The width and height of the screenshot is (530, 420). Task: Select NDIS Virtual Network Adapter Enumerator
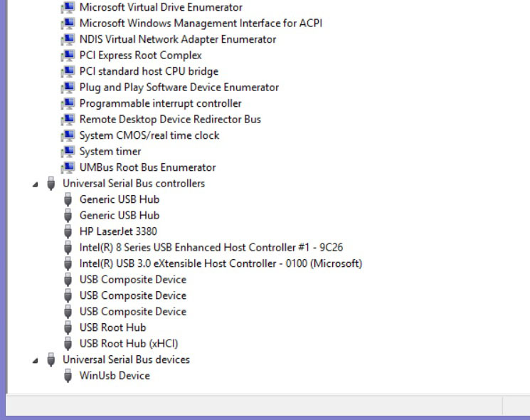click(178, 39)
